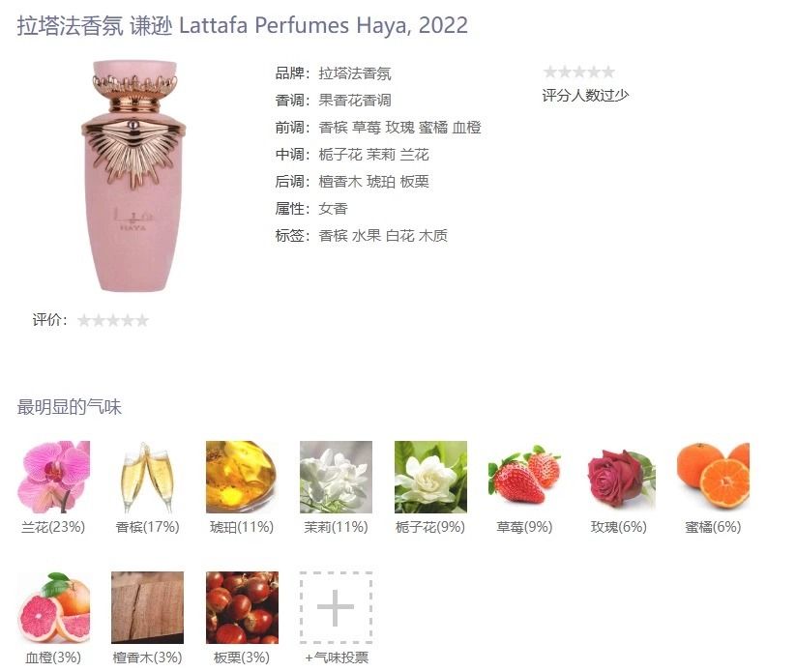The width and height of the screenshot is (796, 672).
Task: Click the 檀香木 base note link
Action: pyautogui.click(x=340, y=182)
